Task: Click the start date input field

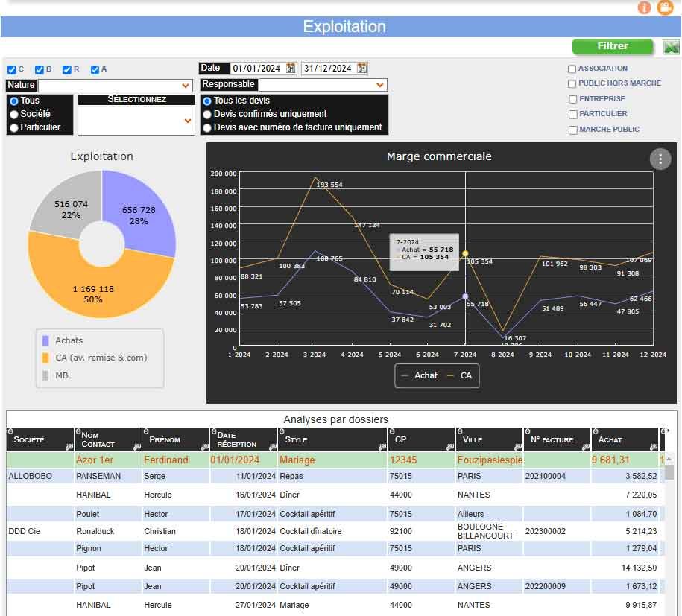Action: 256,69
